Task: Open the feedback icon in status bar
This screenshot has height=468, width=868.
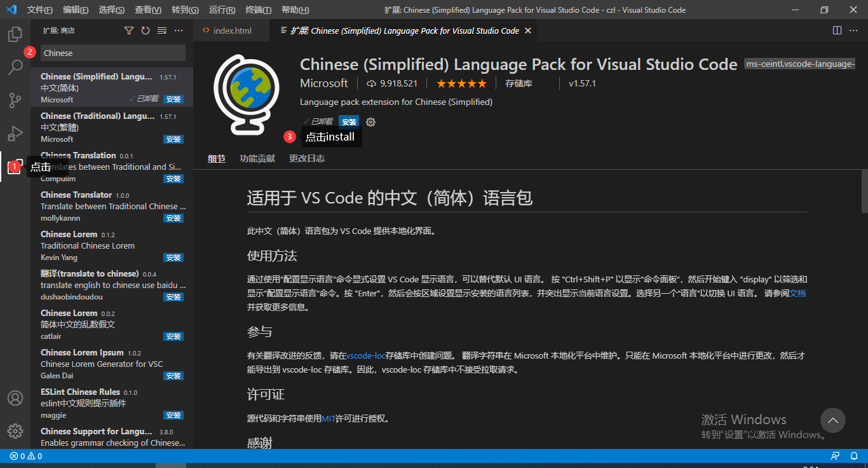Action: [836, 456]
